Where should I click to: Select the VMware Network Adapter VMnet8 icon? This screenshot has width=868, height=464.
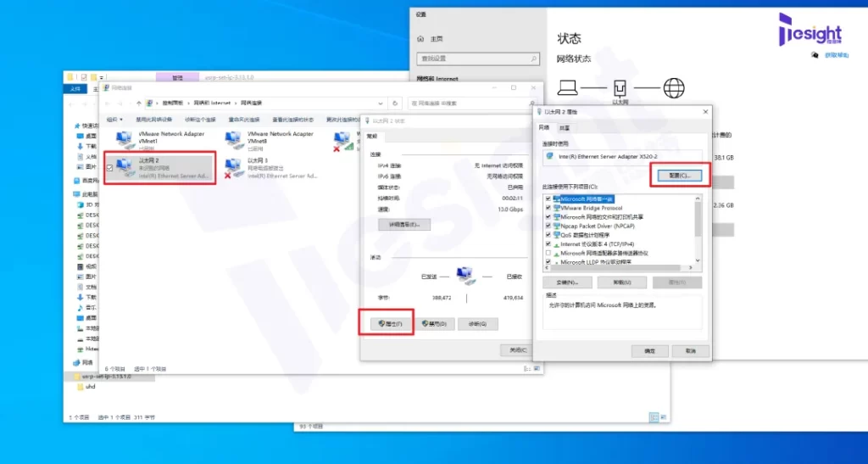pos(234,139)
